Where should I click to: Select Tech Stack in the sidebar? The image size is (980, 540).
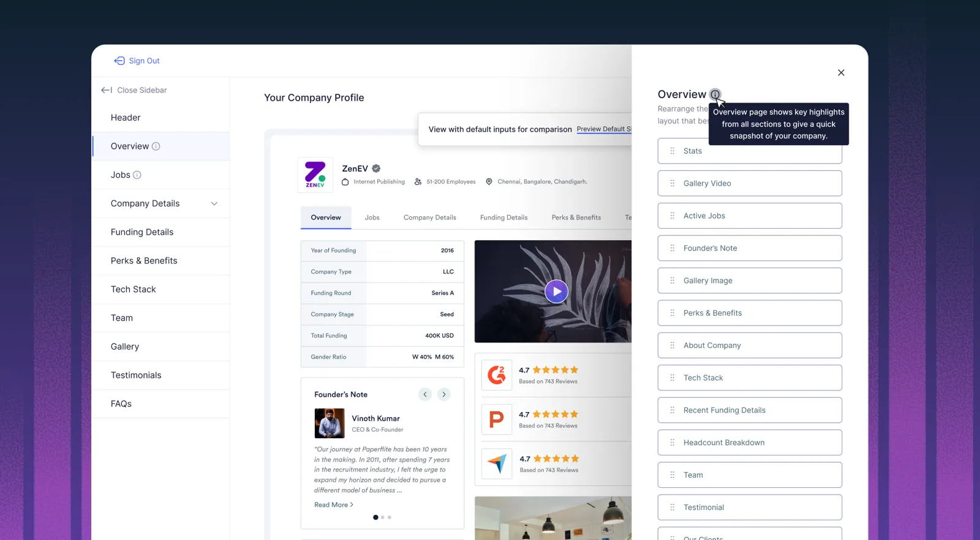tap(161, 289)
